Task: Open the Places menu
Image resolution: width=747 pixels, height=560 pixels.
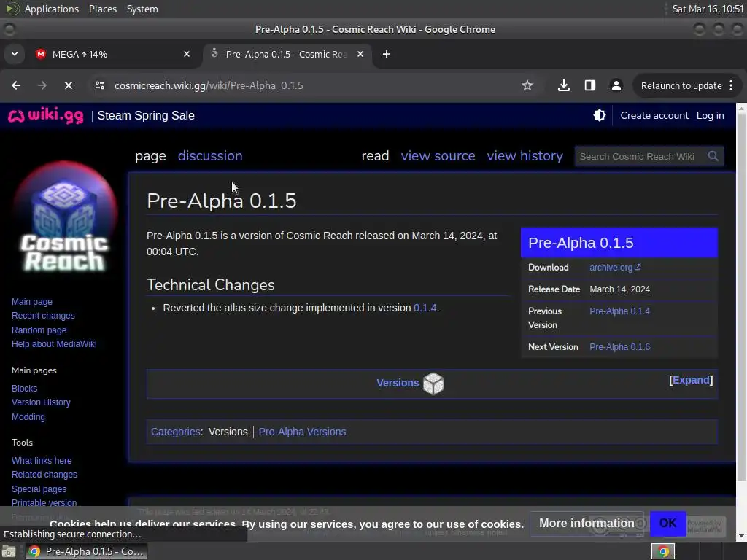Action: click(103, 9)
